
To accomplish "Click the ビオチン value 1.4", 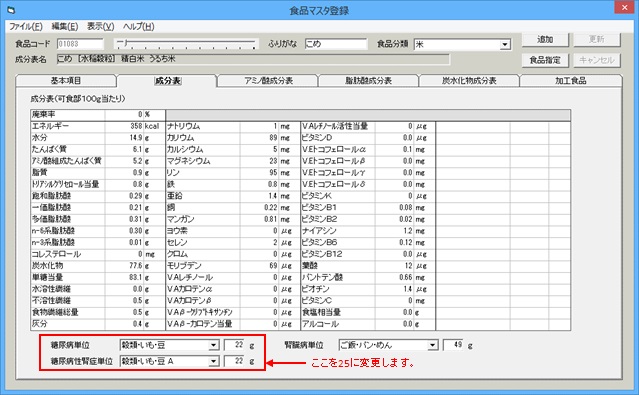I will (394, 289).
